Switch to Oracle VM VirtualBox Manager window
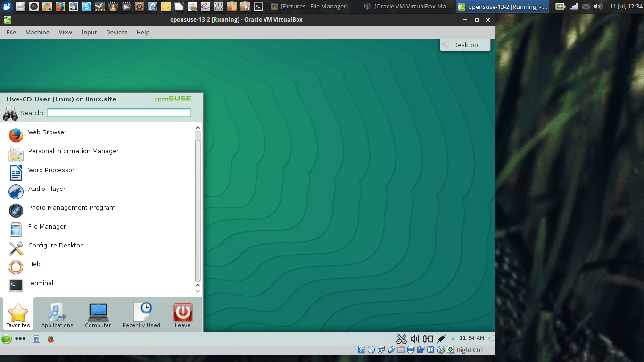The height and width of the screenshot is (362, 644). coord(408,7)
